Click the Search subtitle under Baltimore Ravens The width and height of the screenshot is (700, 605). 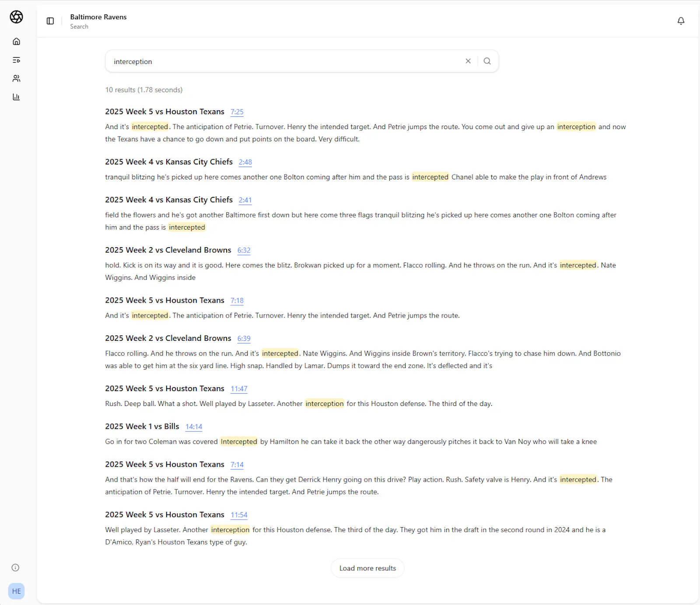(x=79, y=27)
